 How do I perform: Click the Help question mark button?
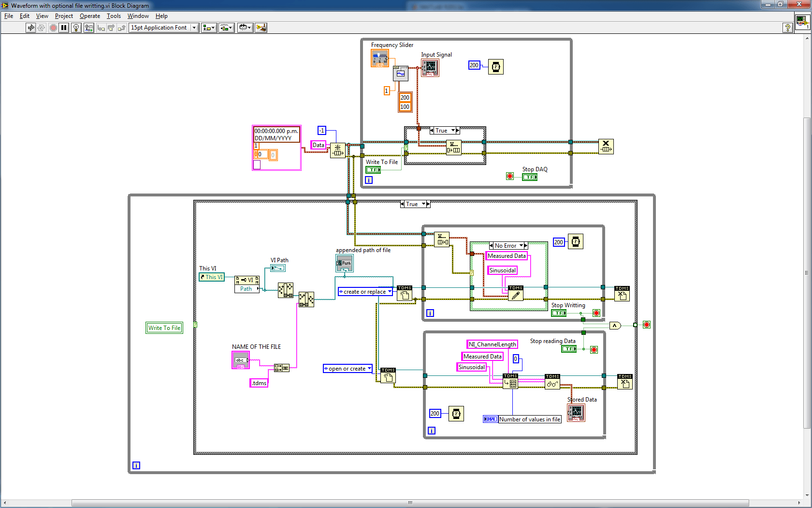(787, 28)
